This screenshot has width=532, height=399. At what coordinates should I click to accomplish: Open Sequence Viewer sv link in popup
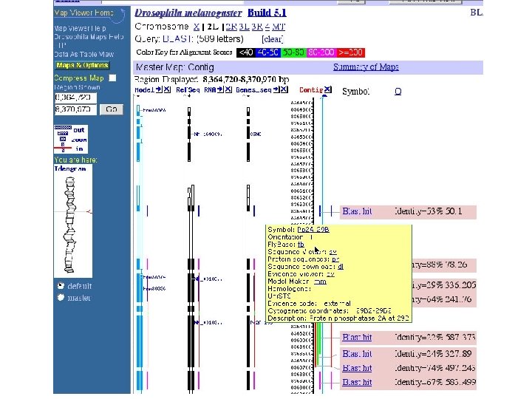[x=332, y=252]
